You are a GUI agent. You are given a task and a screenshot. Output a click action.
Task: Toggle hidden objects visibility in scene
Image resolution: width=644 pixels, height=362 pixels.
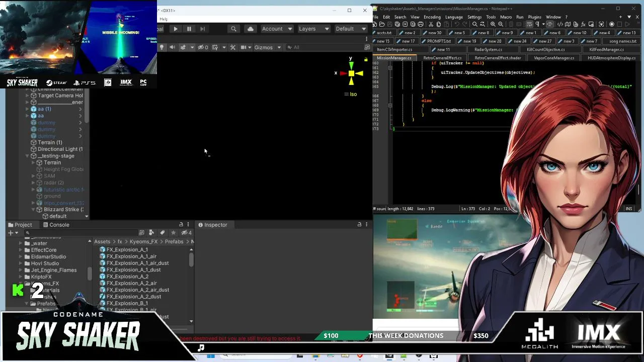tap(202, 47)
